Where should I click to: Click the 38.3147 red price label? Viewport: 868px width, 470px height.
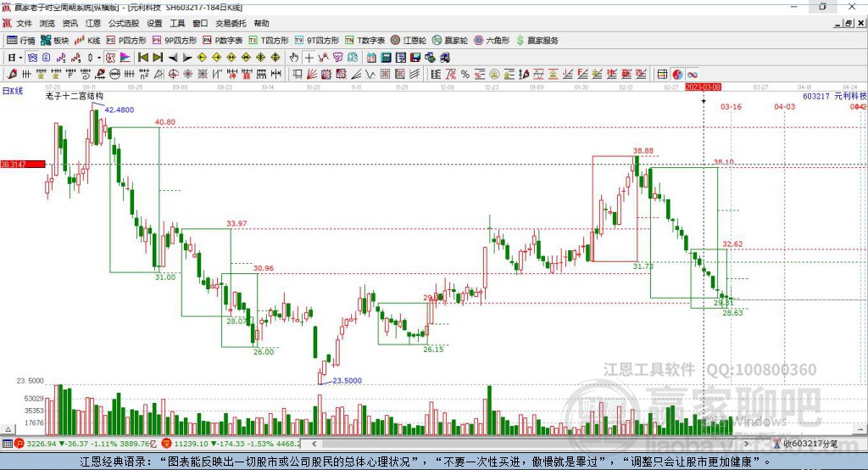22,164
